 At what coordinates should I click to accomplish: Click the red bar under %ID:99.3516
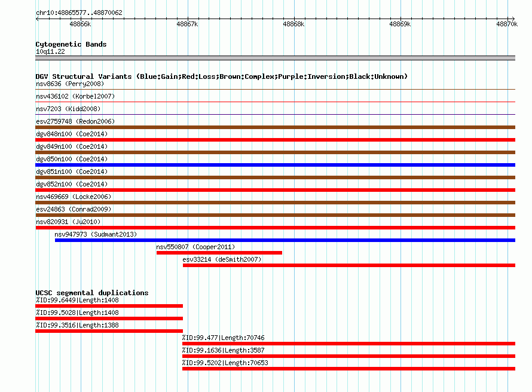[109, 331]
